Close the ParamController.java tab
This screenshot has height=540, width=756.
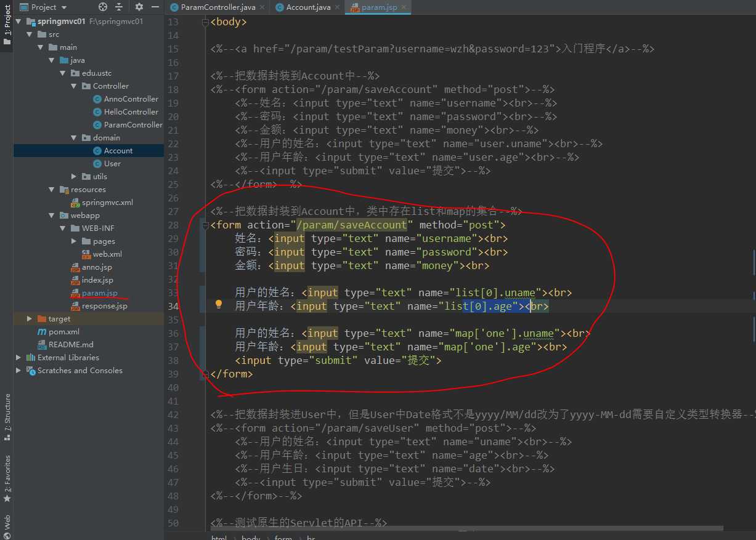262,7
